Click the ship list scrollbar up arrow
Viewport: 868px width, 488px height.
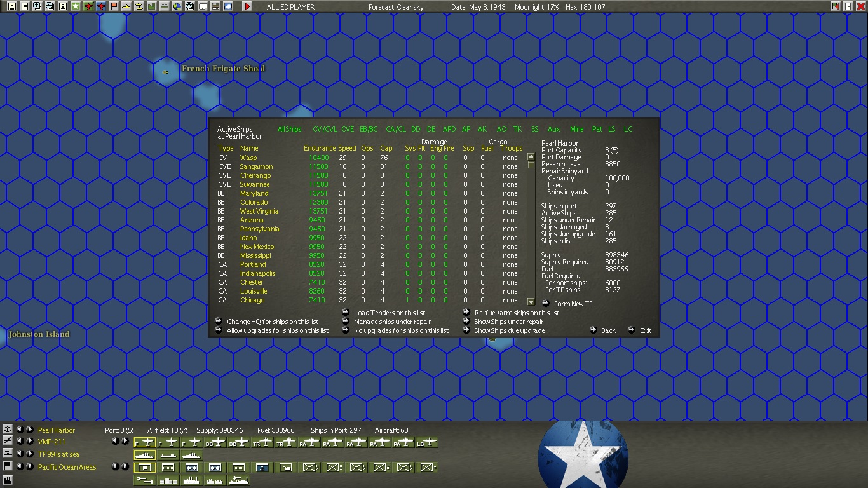531,157
